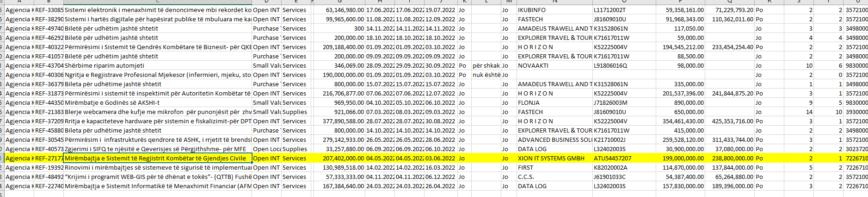Click the 'Mirëmbatje e Godinës së AKSHI-t' cell

coord(112,103)
